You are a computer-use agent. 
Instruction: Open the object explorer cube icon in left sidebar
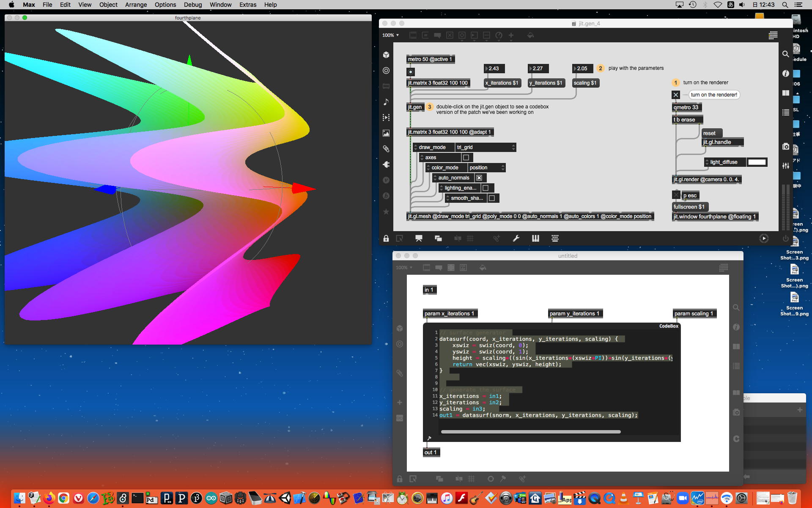pyautogui.click(x=386, y=55)
